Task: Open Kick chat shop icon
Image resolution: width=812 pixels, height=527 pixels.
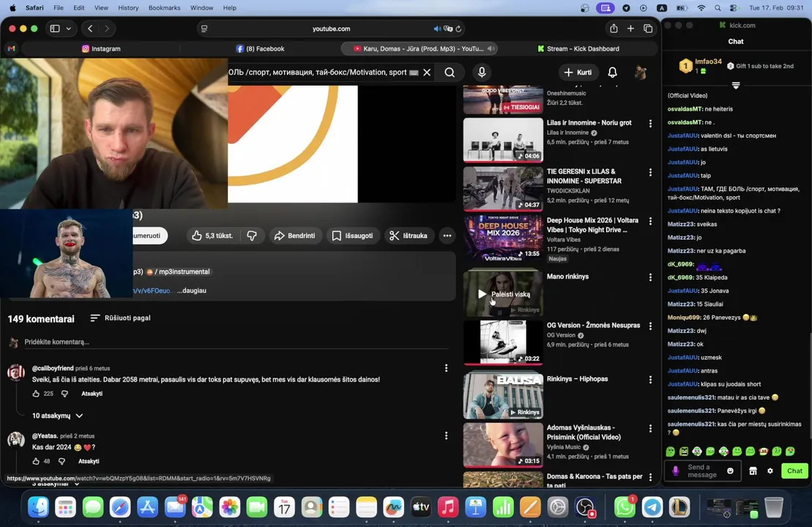Action: 753,471
